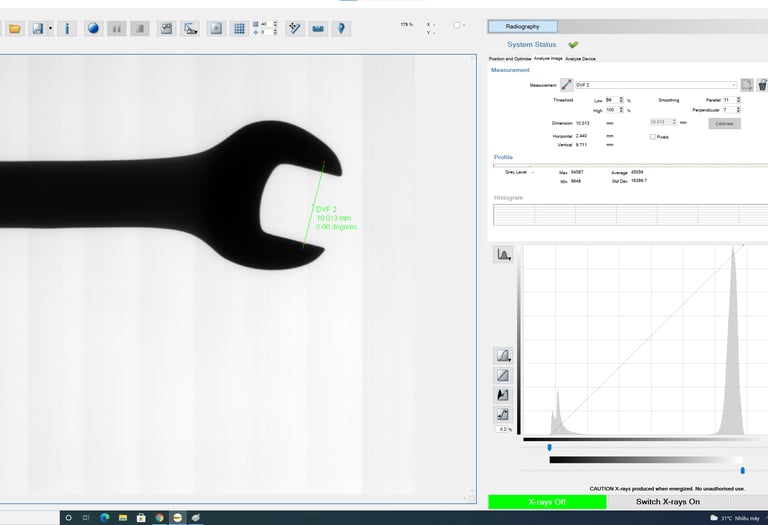Image resolution: width=768 pixels, height=525 pixels.
Task: Open File Explorer from the taskbar
Action: click(x=123, y=518)
